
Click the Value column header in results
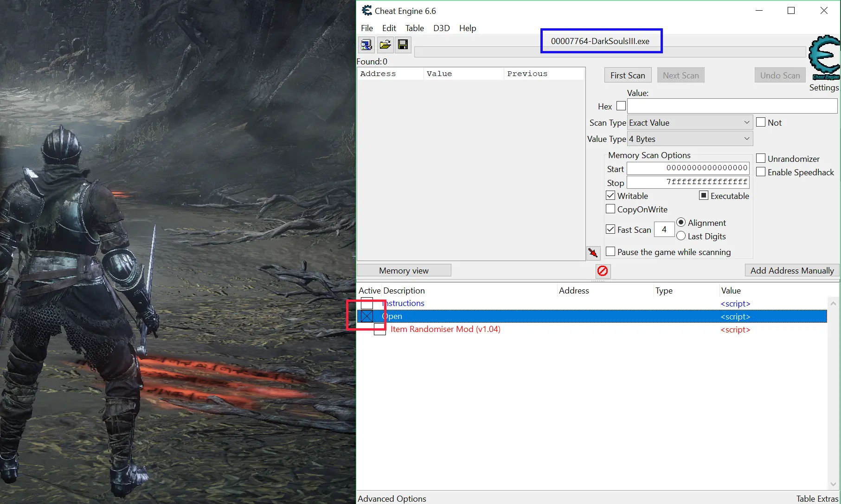(x=463, y=74)
